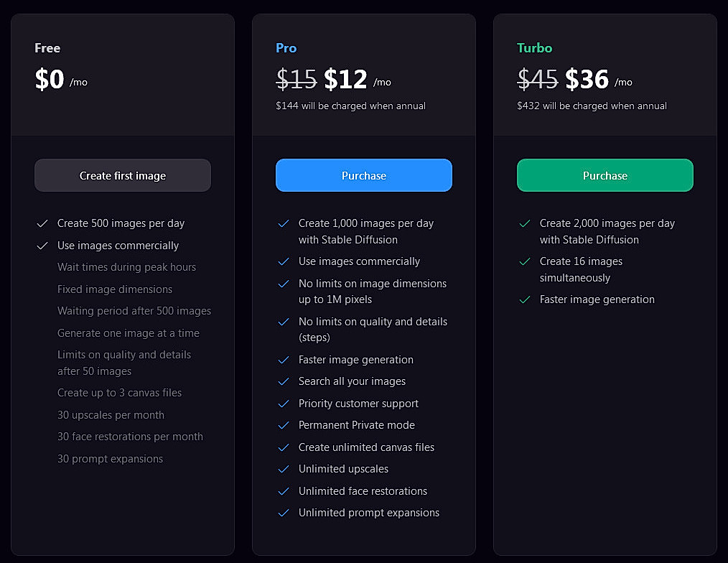The width and height of the screenshot is (728, 563).
Task: Click the $432 annual charge note
Action: click(592, 106)
